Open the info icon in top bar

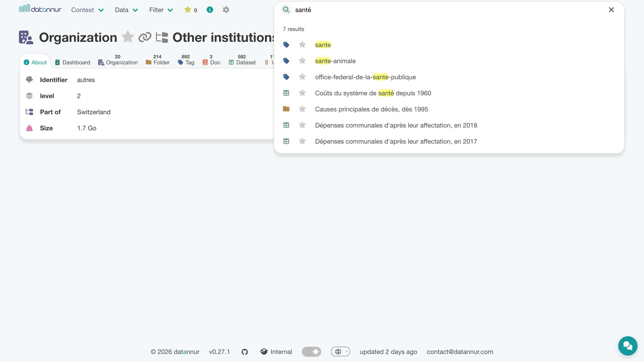(x=210, y=10)
